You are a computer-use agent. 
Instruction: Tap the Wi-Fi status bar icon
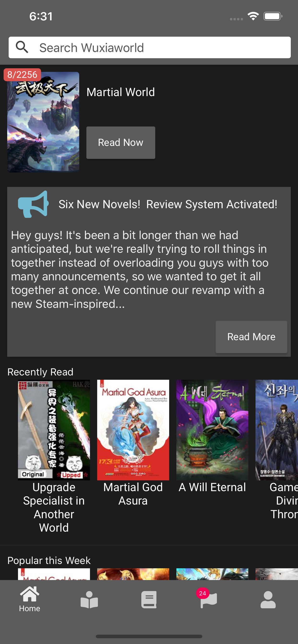coord(253,16)
